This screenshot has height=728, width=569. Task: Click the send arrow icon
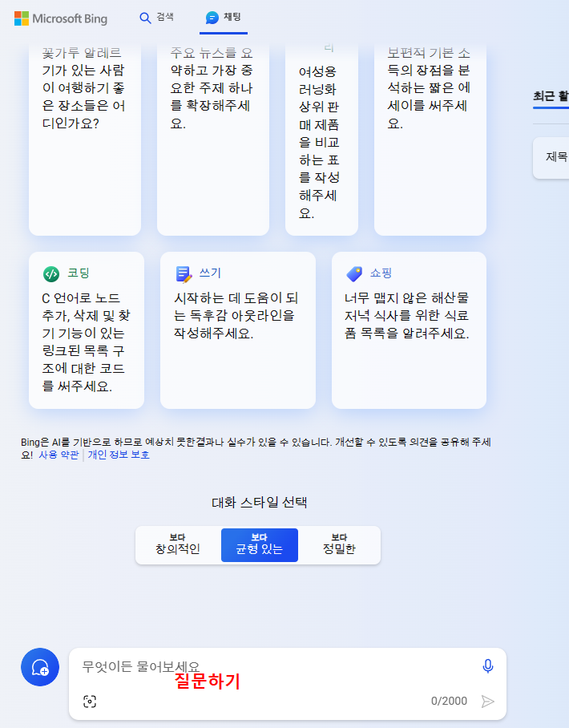pos(487,701)
